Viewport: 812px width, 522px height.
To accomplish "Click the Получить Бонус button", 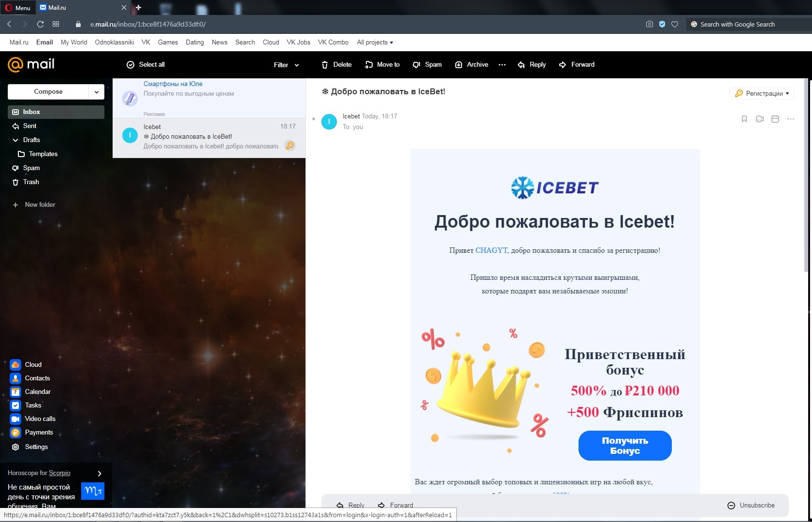I will pos(625,446).
